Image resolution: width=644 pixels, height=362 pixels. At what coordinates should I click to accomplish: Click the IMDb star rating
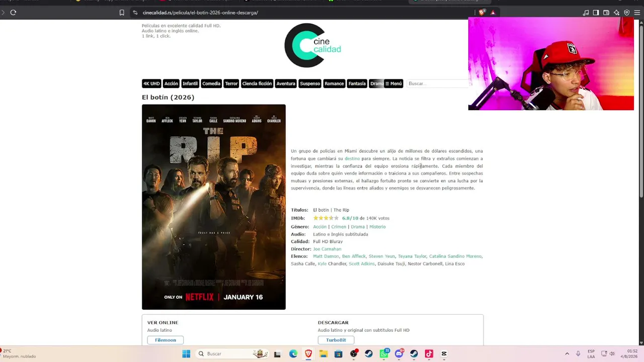click(x=326, y=218)
